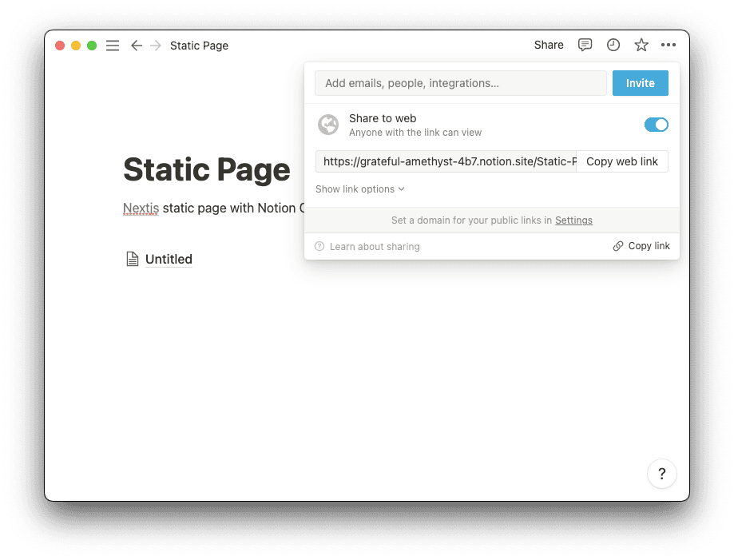This screenshot has height=560, width=734.
Task: Click the globe icon beside Share to web
Action: 328,125
